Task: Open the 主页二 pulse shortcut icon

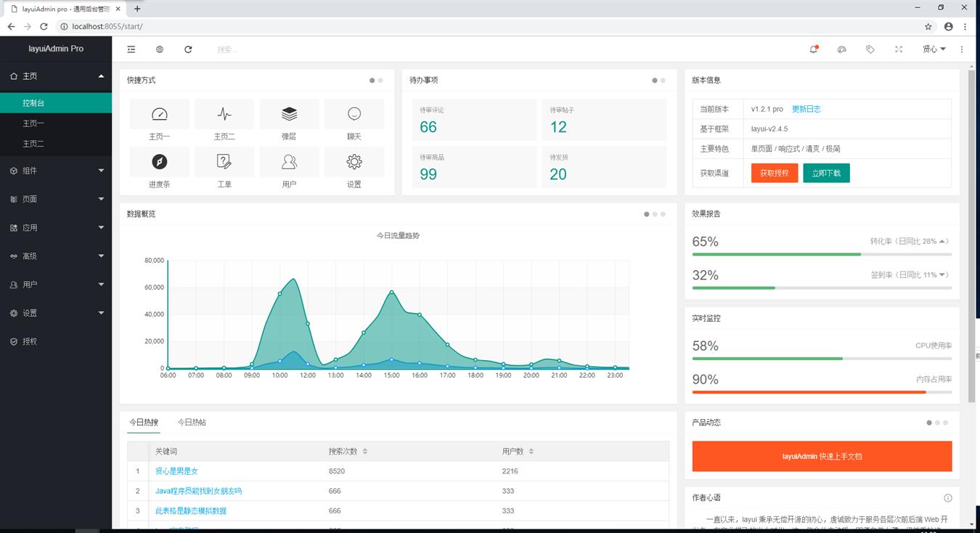Action: coord(224,114)
